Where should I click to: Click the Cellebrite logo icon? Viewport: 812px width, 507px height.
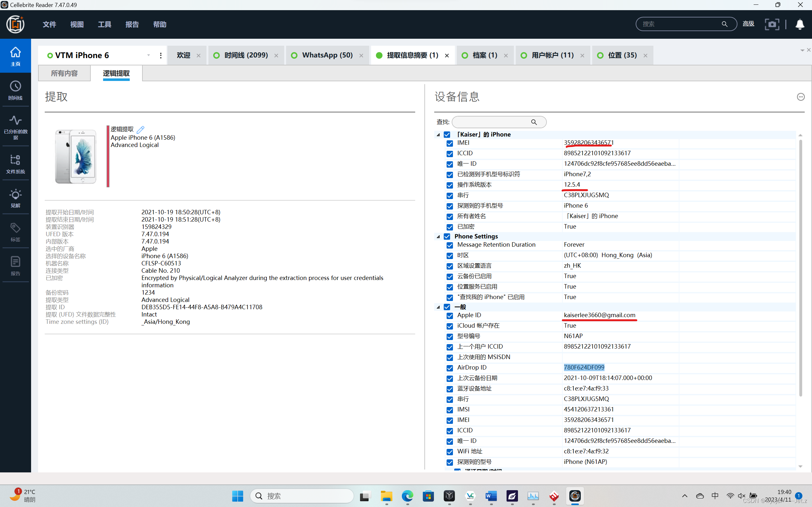coord(16,24)
